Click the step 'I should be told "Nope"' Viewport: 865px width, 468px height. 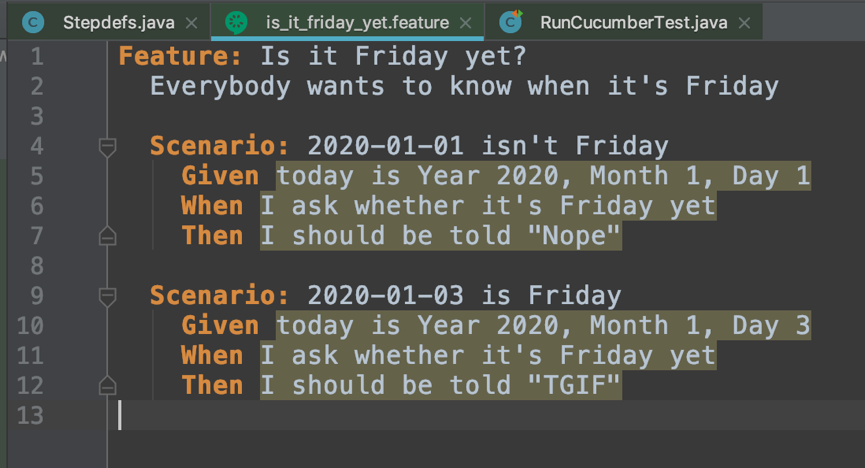coord(441,236)
